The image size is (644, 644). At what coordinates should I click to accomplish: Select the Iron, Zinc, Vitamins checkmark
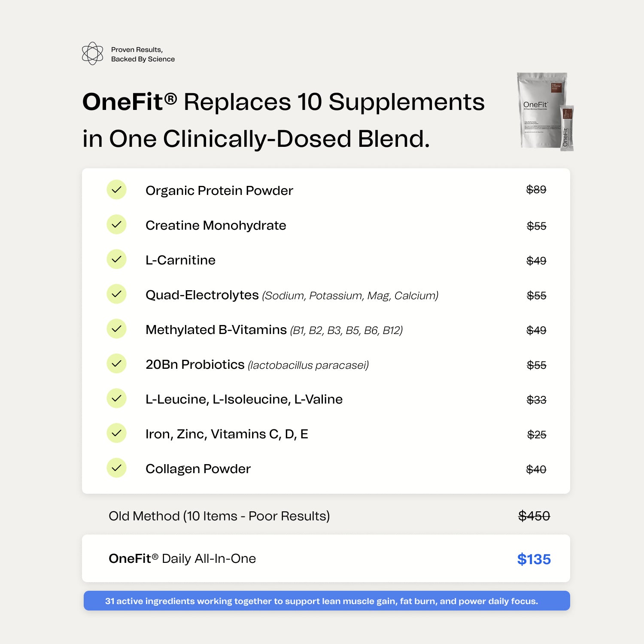point(116,433)
